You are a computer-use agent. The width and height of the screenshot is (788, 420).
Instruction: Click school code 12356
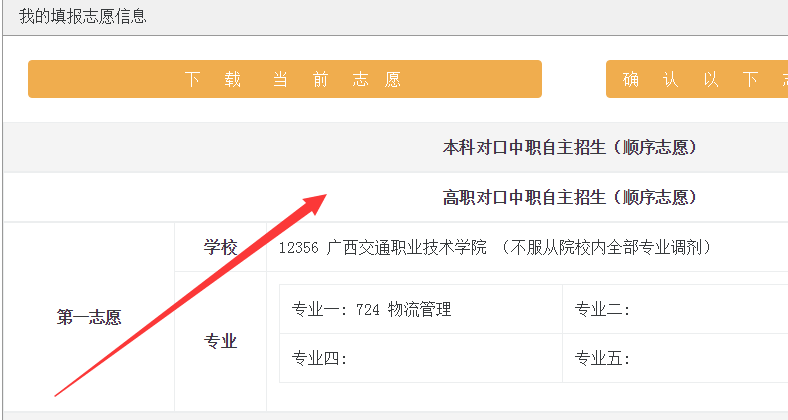(x=299, y=248)
